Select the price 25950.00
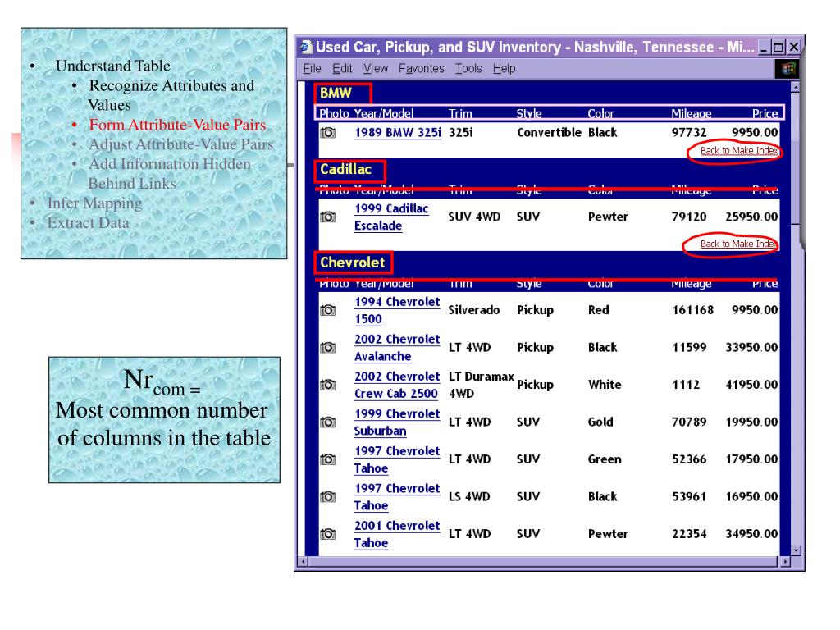Screen dimensions: 840x630 (x=751, y=217)
